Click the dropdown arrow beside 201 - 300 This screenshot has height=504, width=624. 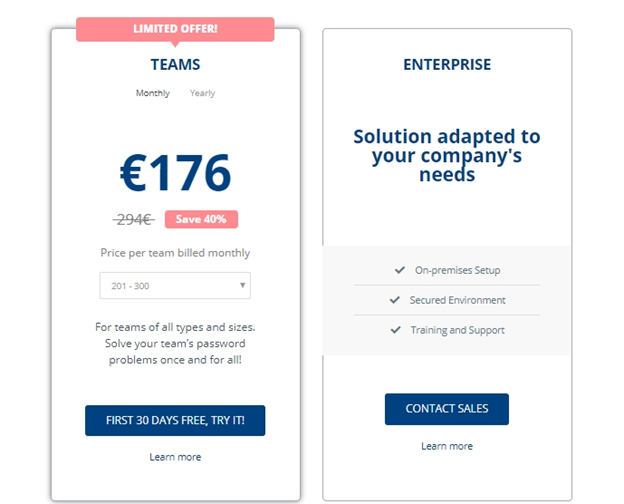(x=242, y=285)
